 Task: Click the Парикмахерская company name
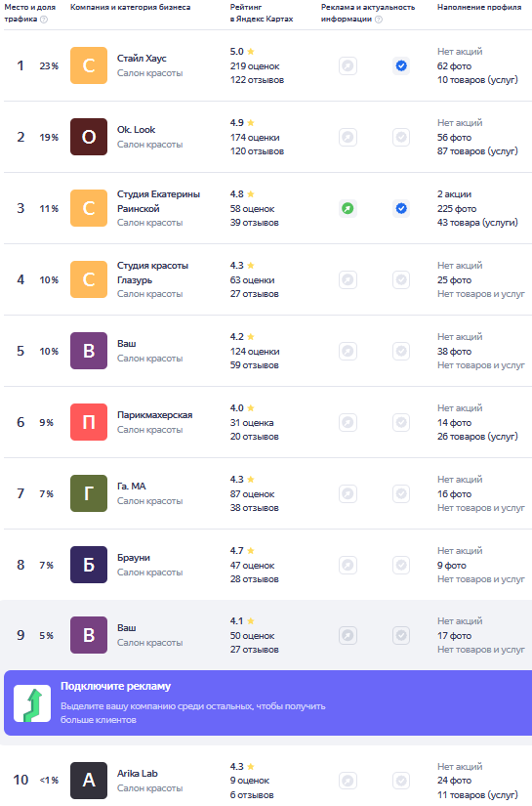point(154,415)
